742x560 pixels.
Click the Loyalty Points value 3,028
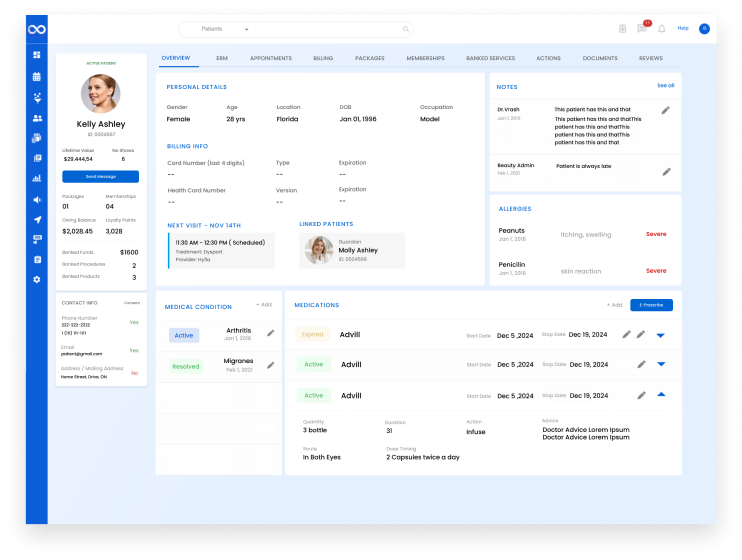coord(114,231)
